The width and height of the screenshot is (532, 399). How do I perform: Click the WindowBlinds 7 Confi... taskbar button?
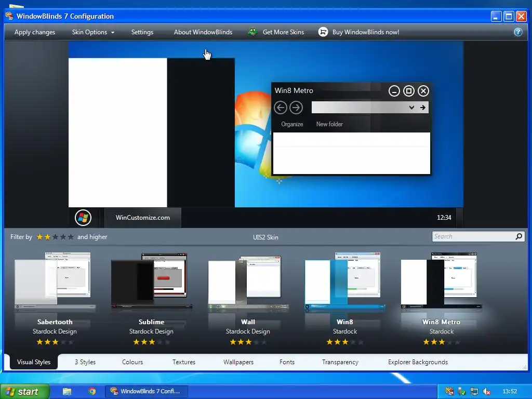[x=147, y=391]
